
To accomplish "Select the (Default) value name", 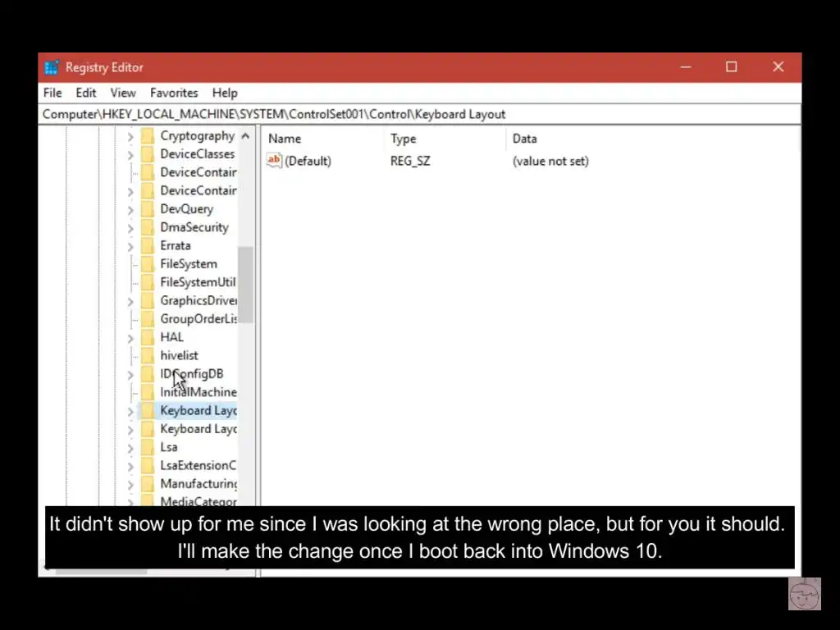I will [308, 161].
